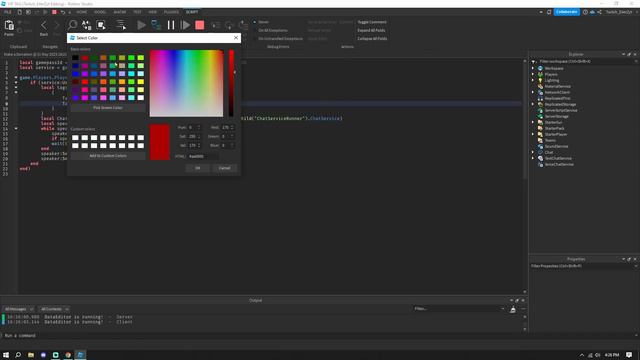The image size is (640, 360).
Task: Click the client/server view switch icon
Action: 156,25
